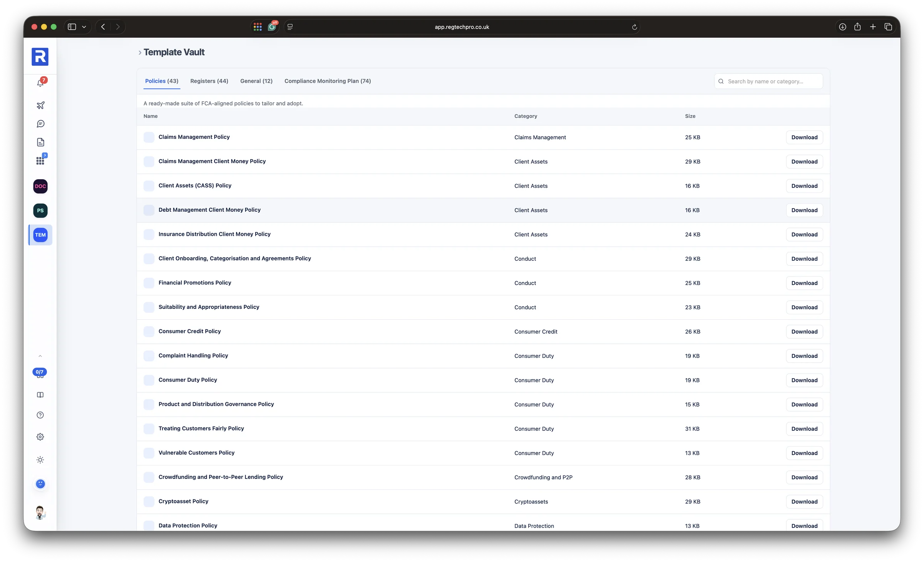
Task: Open the notifications bell icon
Action: (40, 83)
